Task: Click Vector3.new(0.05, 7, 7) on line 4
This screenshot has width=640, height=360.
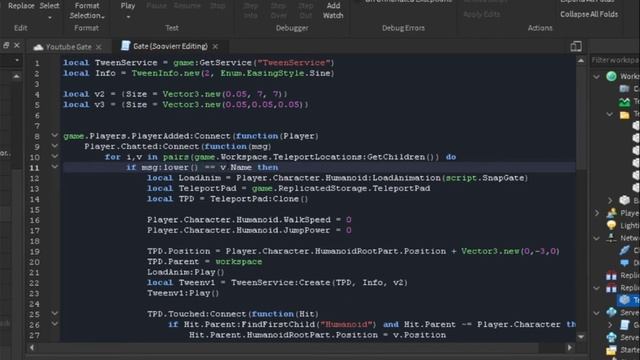Action: tap(222, 94)
